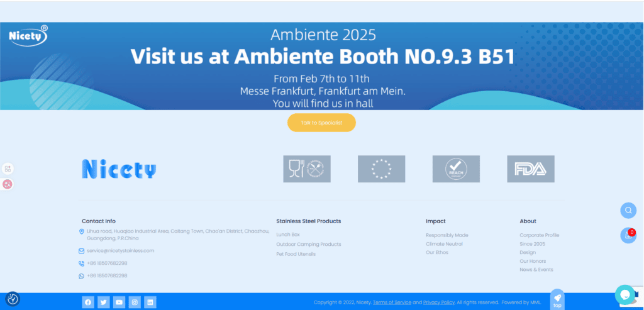Screen dimensions: 644x310
Task: Click the address text Lihua road, Huaqiao
Action: point(178,235)
